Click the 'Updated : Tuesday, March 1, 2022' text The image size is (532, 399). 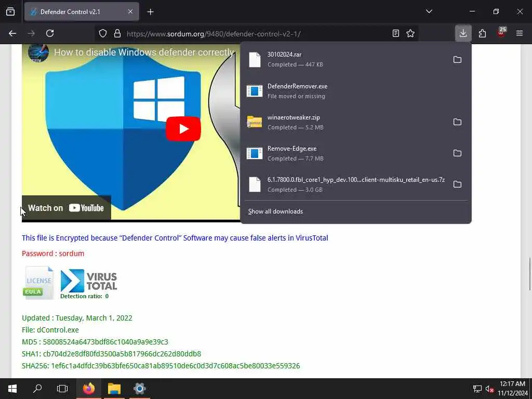click(77, 318)
